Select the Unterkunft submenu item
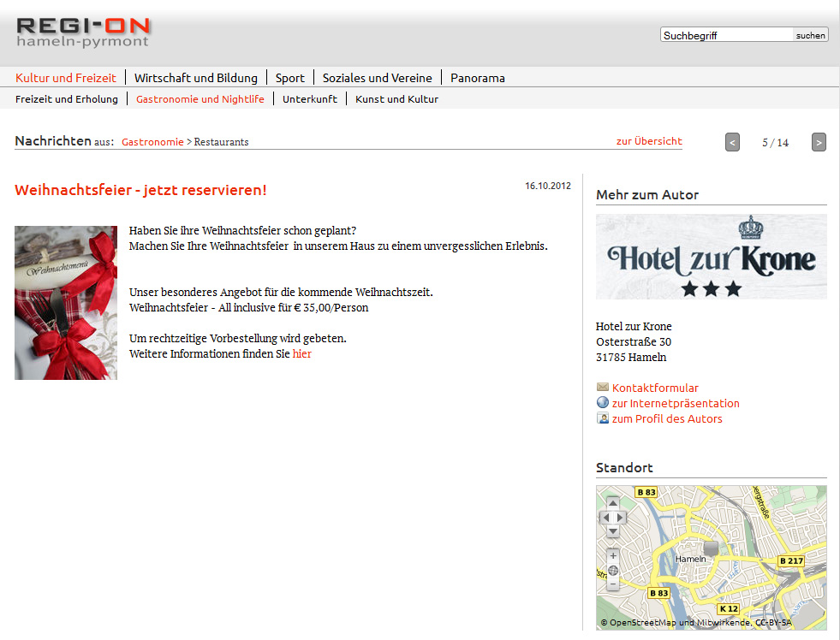 (x=310, y=99)
